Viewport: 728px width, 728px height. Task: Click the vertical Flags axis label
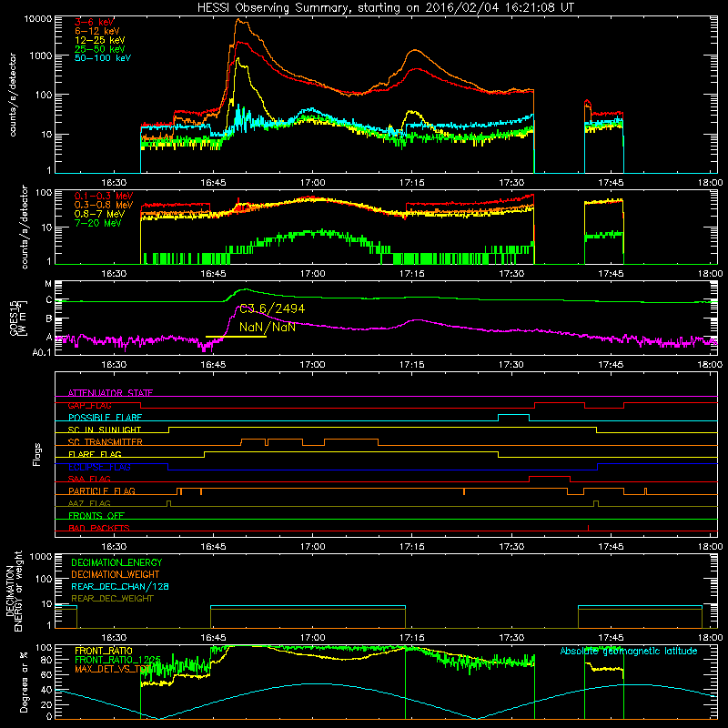[37, 454]
